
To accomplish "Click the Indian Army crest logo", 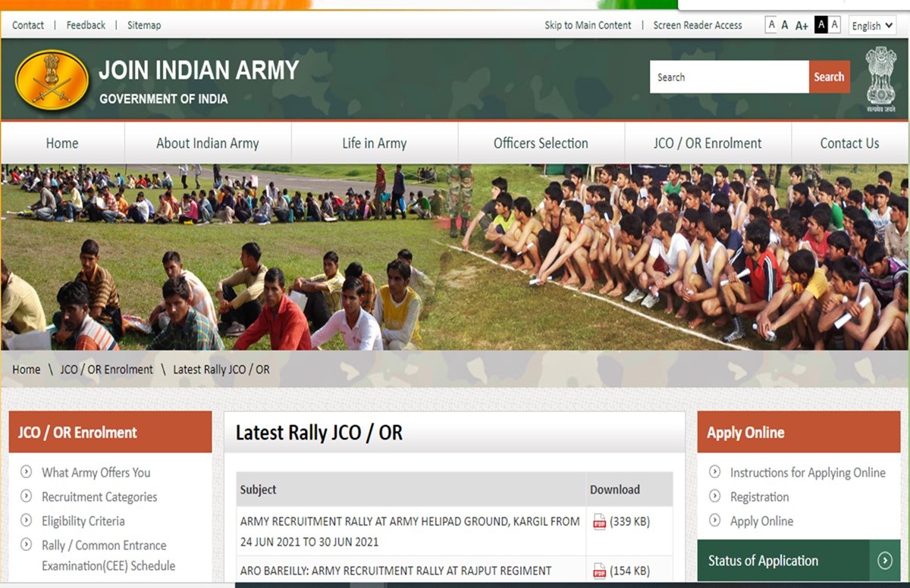I will (52, 80).
